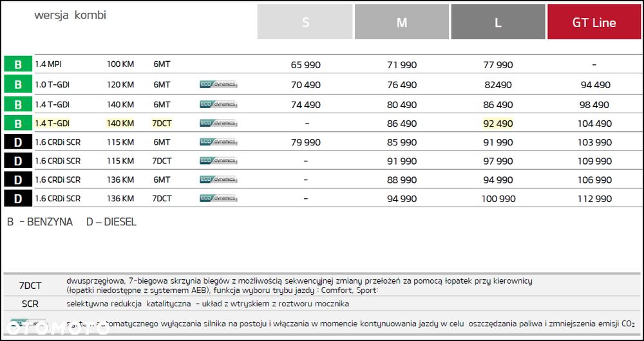This screenshot has height=341, width=644.
Task: Click the highlighted 1.4 T-GDI engine label
Action: coord(52,123)
